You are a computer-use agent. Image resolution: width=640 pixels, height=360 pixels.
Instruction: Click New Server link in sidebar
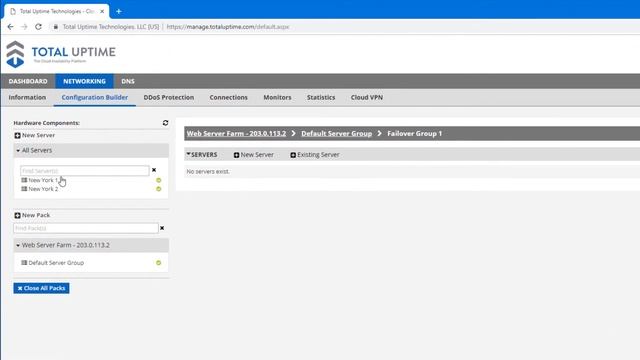click(x=38, y=136)
